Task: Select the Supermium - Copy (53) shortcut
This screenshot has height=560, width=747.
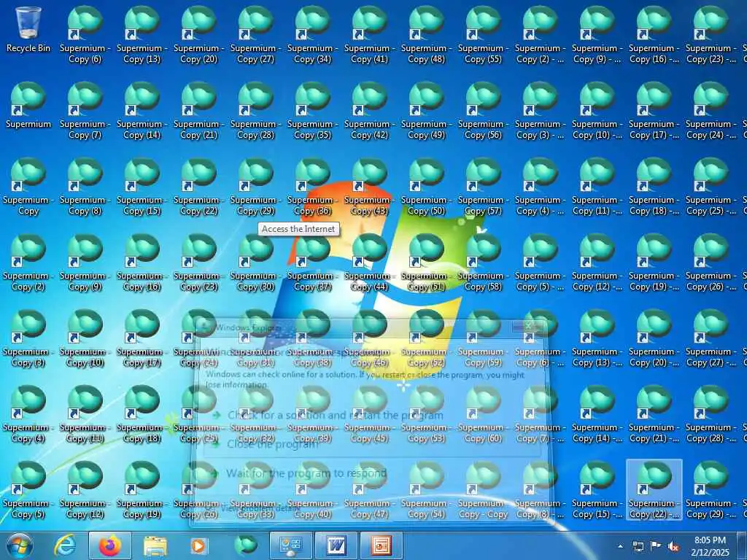Action: [426, 414]
